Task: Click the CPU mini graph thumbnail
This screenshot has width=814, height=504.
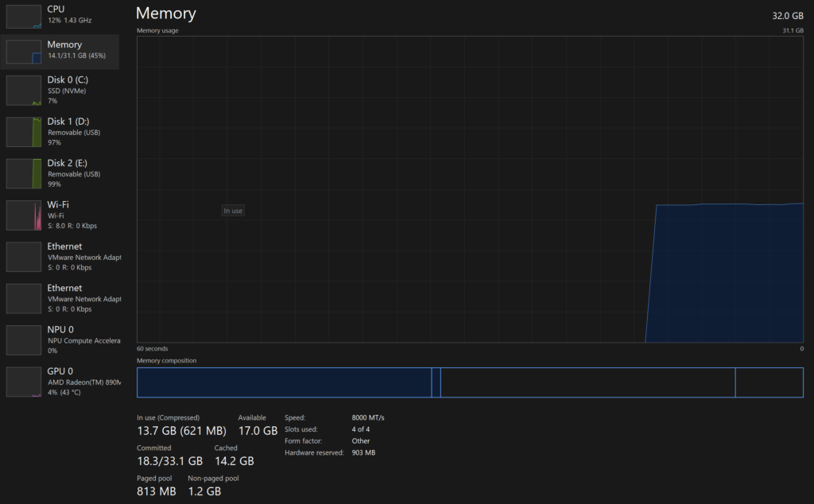Action: coord(24,16)
